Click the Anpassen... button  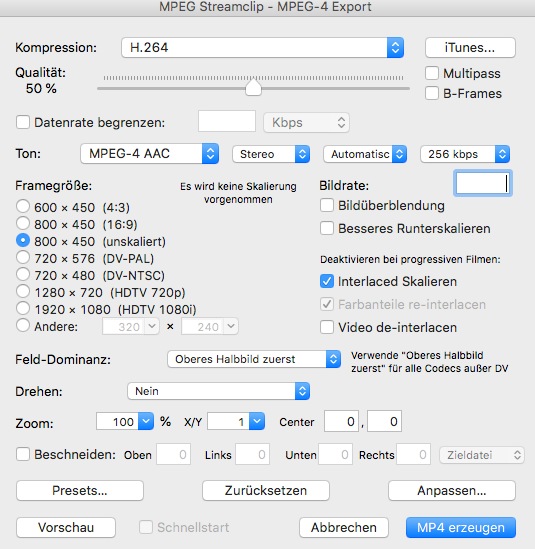pos(452,491)
